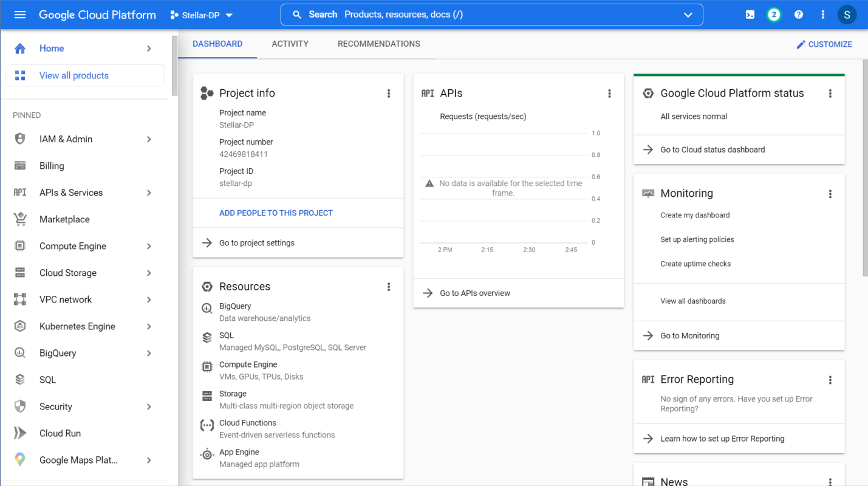The width and height of the screenshot is (868, 486).
Task: Open the Help menu icon
Action: click(x=798, y=14)
